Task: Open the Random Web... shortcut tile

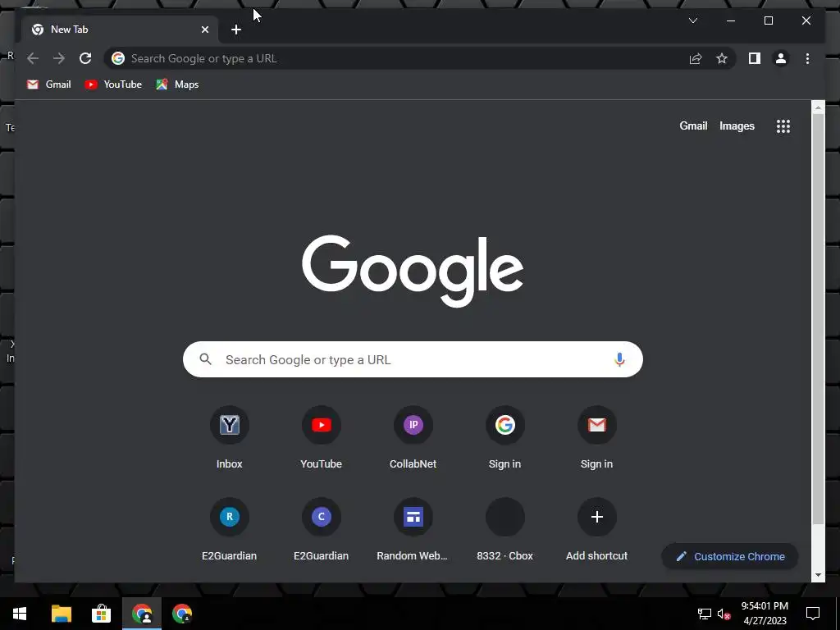Action: pyautogui.click(x=413, y=530)
